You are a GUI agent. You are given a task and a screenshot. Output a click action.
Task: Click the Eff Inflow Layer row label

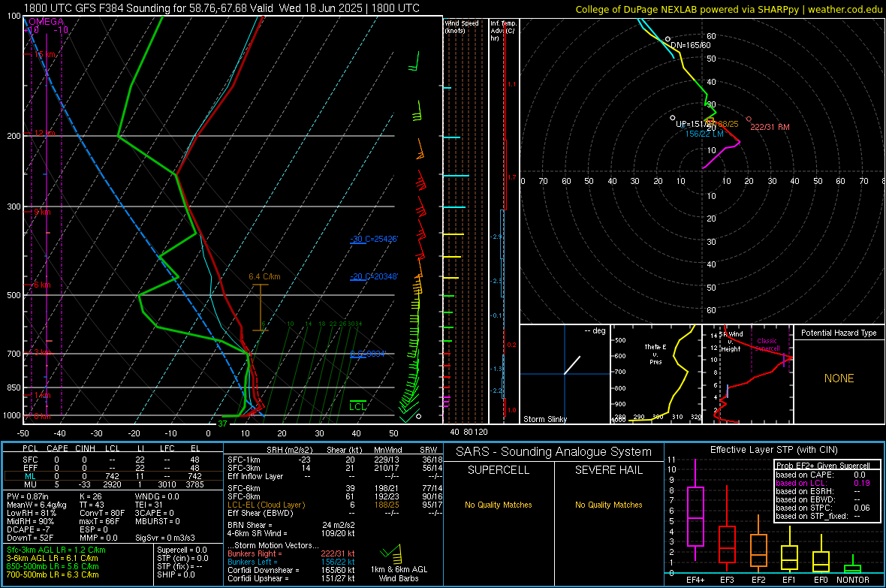pos(255,476)
